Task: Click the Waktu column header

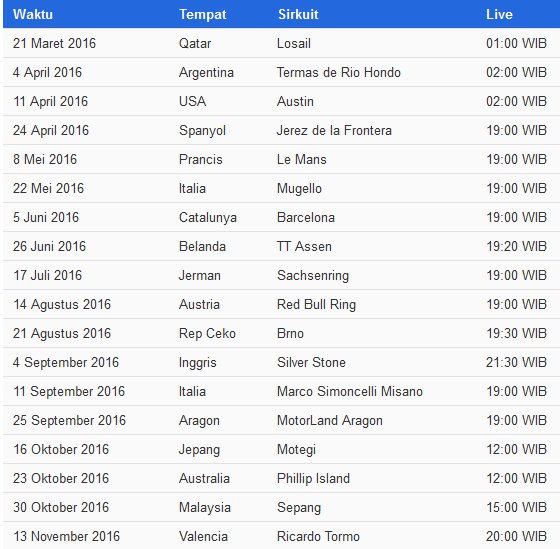Action: [33, 14]
